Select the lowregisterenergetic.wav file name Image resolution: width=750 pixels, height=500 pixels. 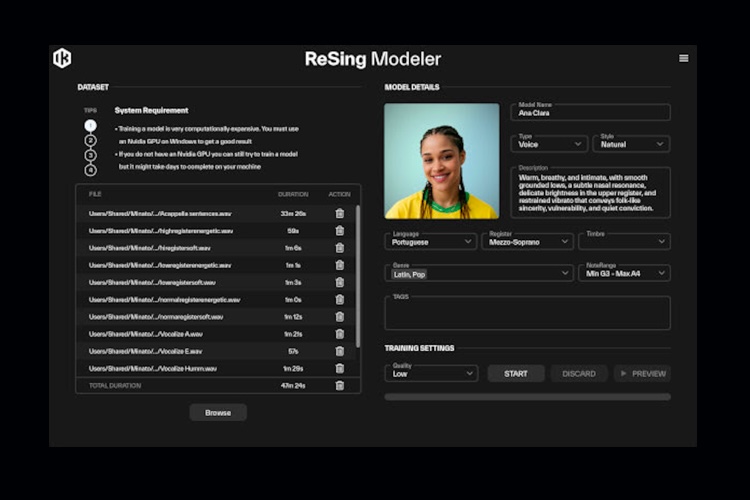[160, 265]
